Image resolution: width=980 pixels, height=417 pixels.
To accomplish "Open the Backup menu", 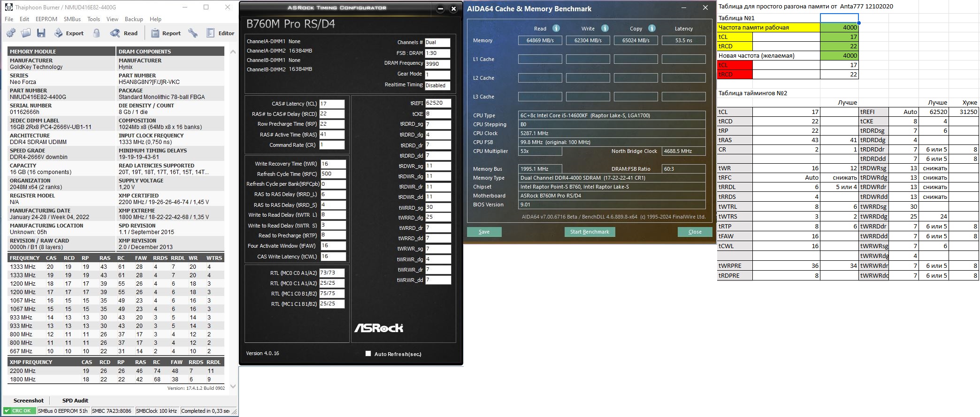I will point(134,19).
